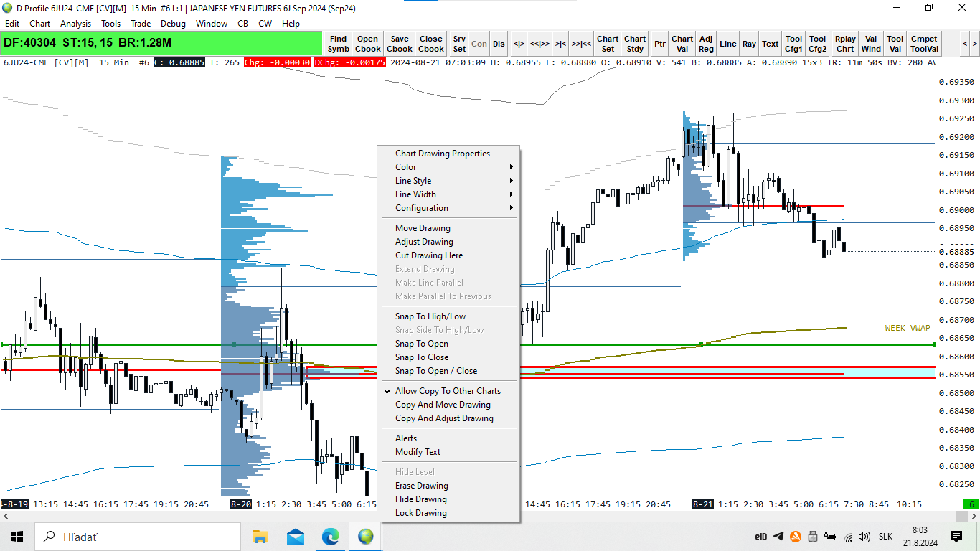Open the Window menu
The width and height of the screenshot is (980, 551).
212,24
